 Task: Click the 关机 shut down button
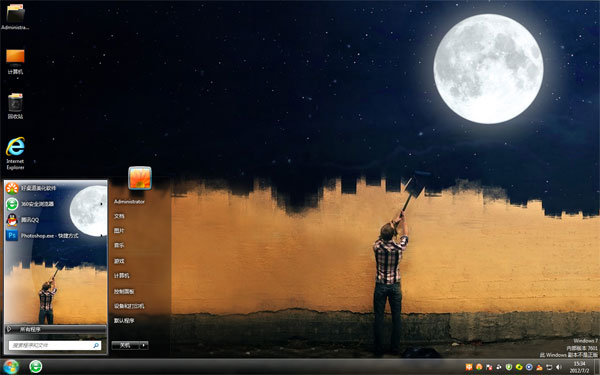126,345
